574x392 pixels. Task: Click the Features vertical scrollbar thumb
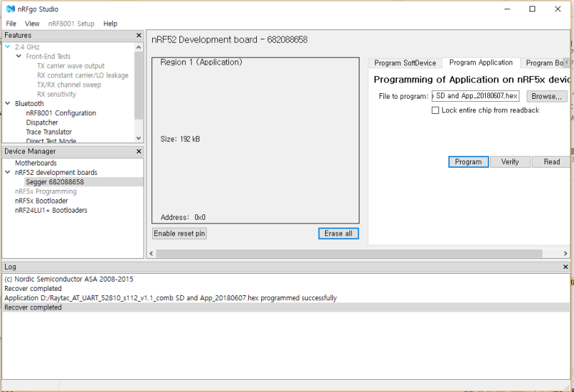(x=138, y=85)
